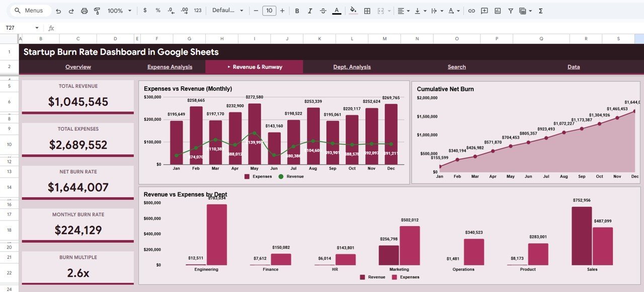Insert a comment from the toolbar
The width and height of the screenshot is (644, 292).
point(484,10)
